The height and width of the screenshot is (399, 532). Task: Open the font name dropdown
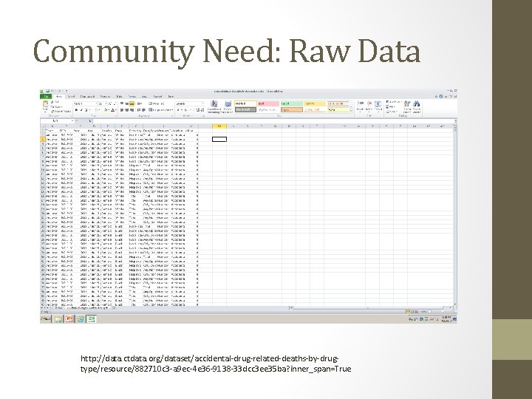pos(96,104)
